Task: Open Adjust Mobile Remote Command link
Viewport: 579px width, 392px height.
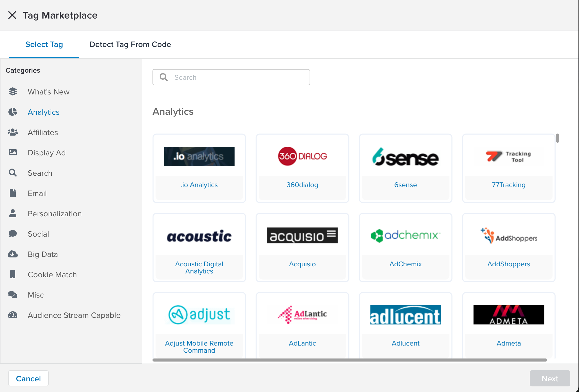Action: tap(199, 347)
